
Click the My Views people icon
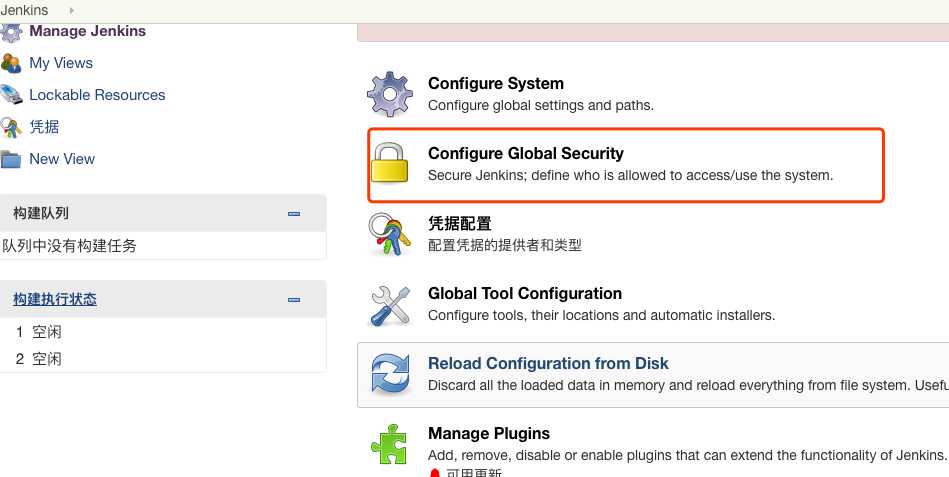coord(10,63)
